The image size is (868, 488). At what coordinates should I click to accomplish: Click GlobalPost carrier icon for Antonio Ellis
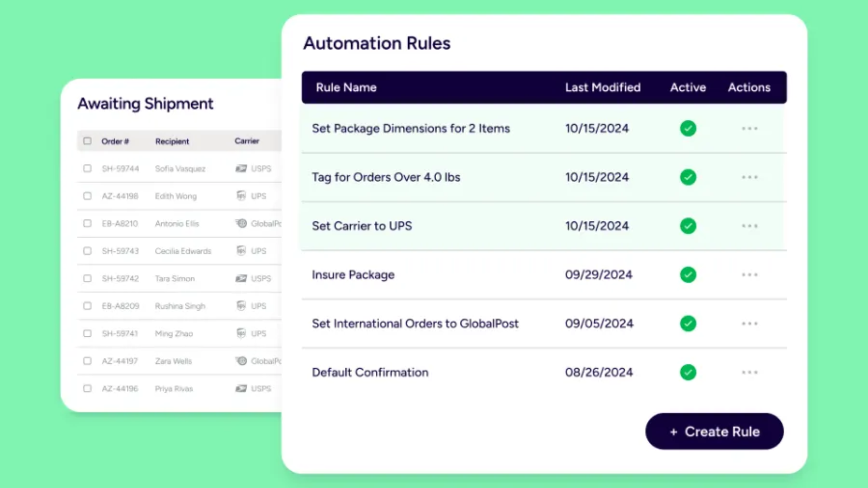tap(241, 223)
